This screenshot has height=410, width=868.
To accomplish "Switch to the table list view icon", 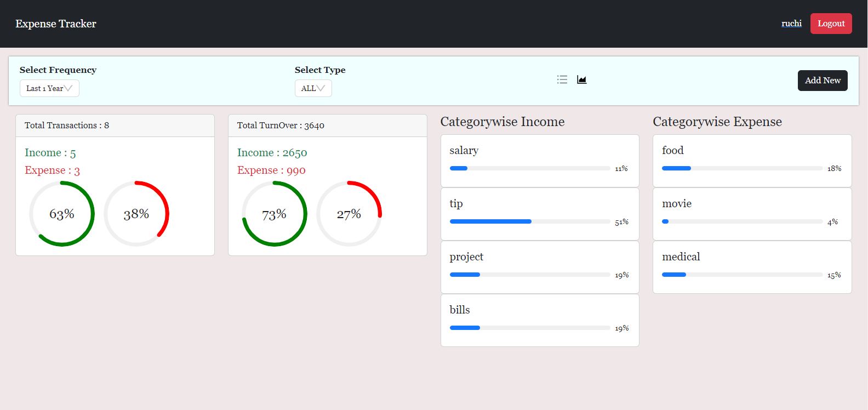I will [x=562, y=79].
